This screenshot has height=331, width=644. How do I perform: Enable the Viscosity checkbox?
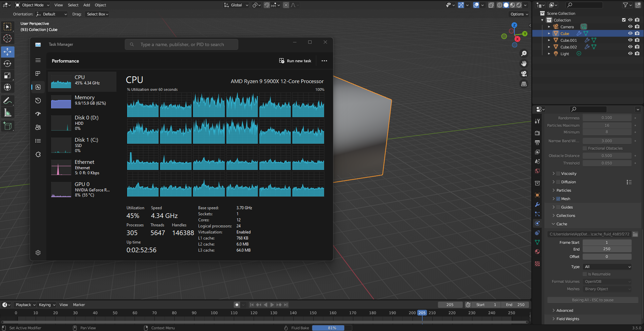click(x=558, y=174)
